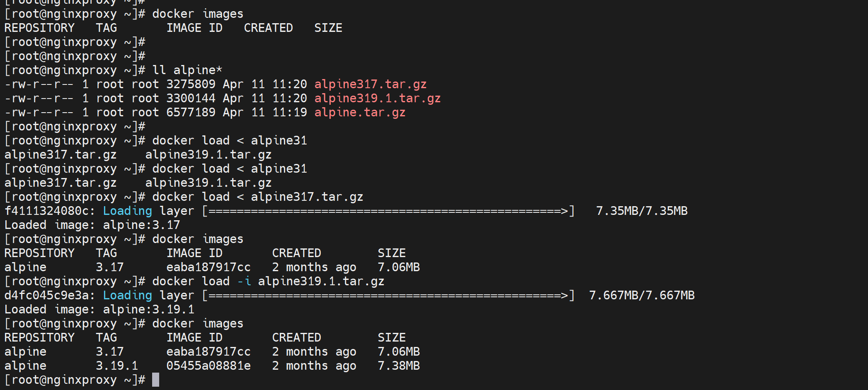Image resolution: width=868 pixels, height=390 pixels.
Task: Click the progress bar for layer f4111324080c
Action: coord(388,211)
